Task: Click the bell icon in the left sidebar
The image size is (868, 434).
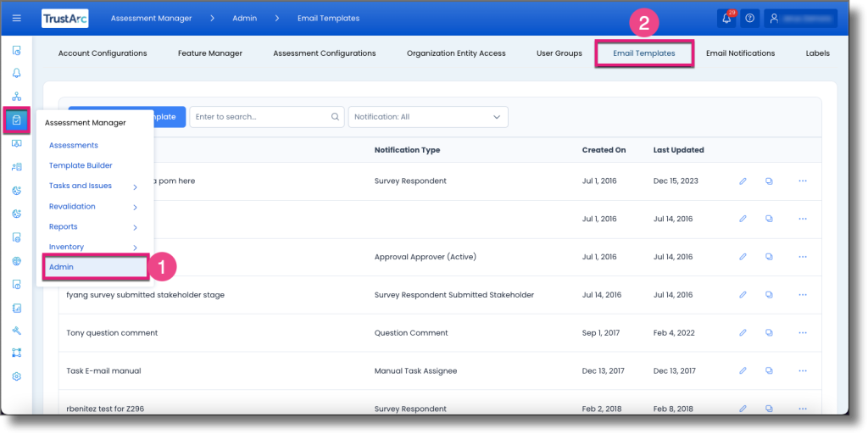Action: (17, 73)
